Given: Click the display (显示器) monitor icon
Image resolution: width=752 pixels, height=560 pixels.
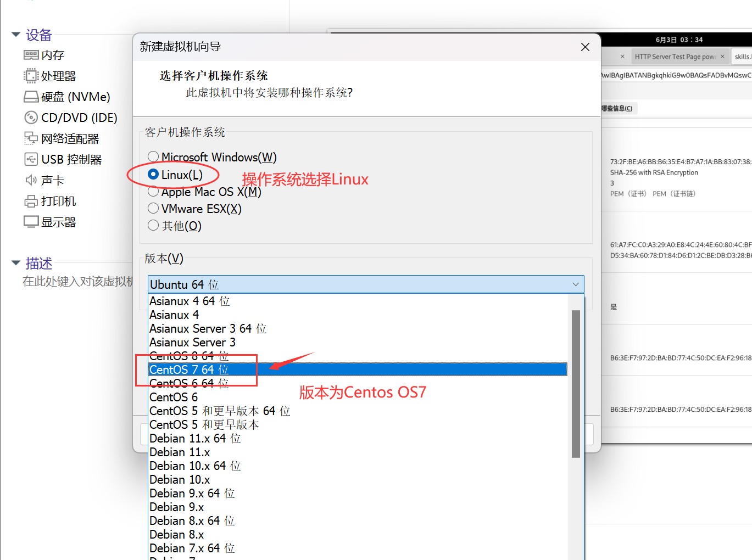Looking at the screenshot, I should [x=31, y=222].
